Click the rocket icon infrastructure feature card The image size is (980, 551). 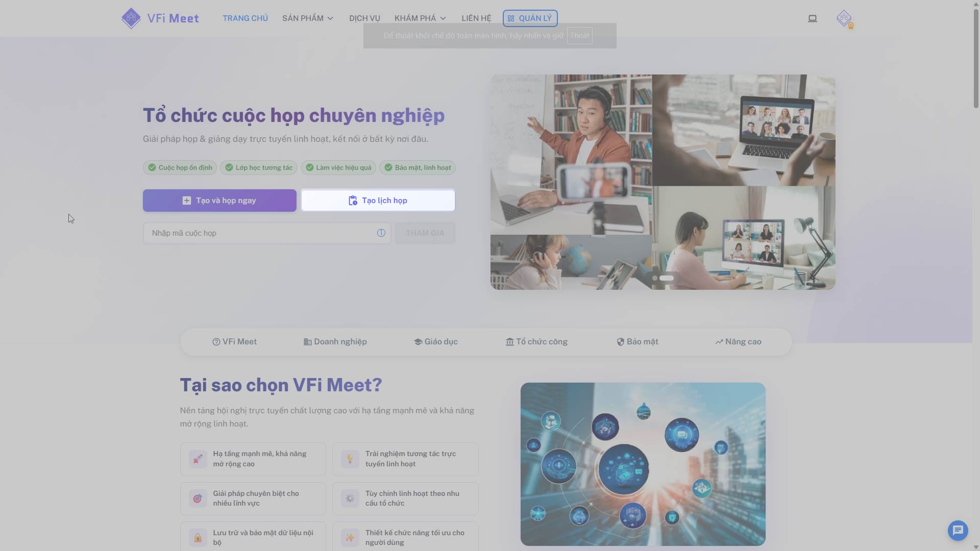(253, 459)
